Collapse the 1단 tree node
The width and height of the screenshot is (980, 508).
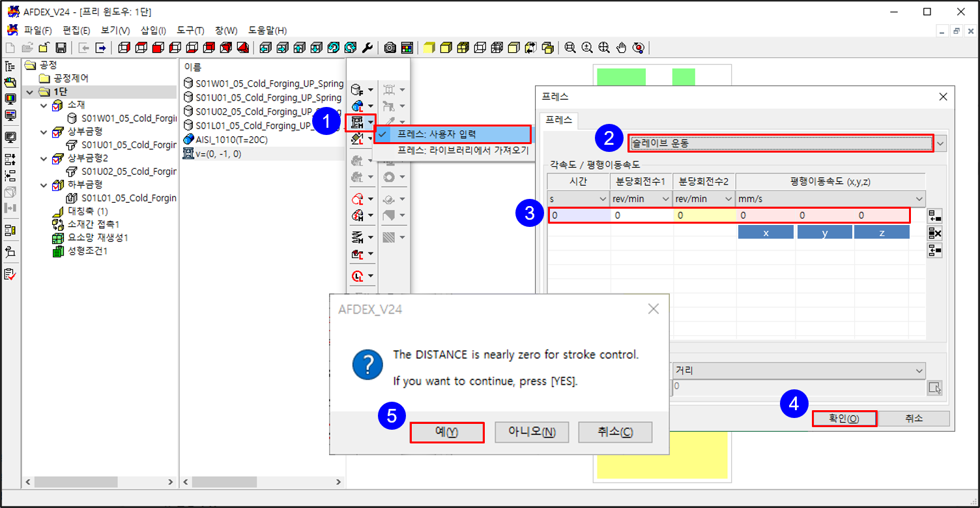pyautogui.click(x=29, y=92)
